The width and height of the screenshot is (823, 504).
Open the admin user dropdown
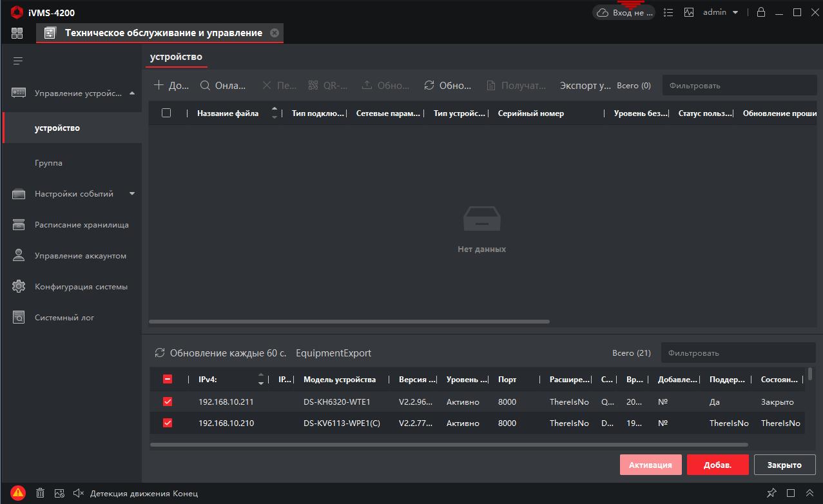(x=721, y=12)
